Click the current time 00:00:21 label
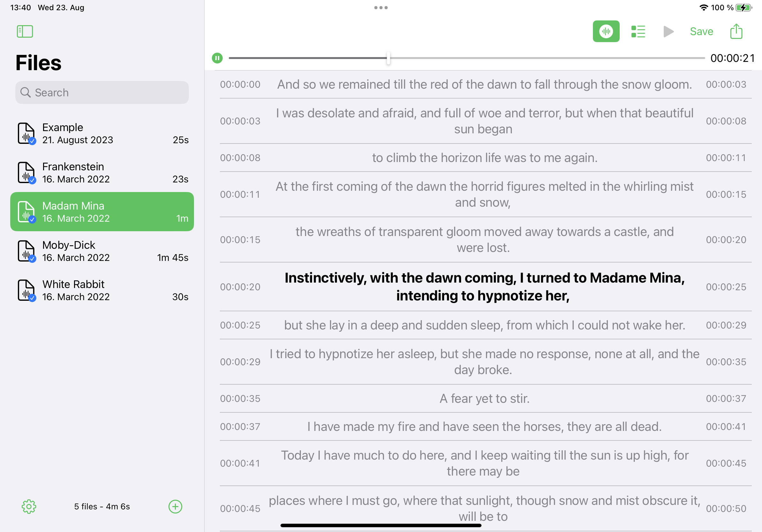Viewport: 762px width, 532px height. [732, 58]
